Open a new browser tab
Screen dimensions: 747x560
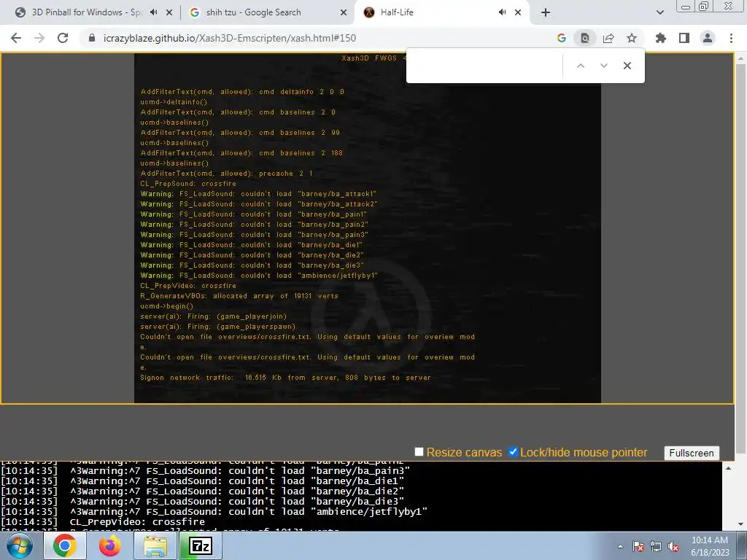pos(546,12)
